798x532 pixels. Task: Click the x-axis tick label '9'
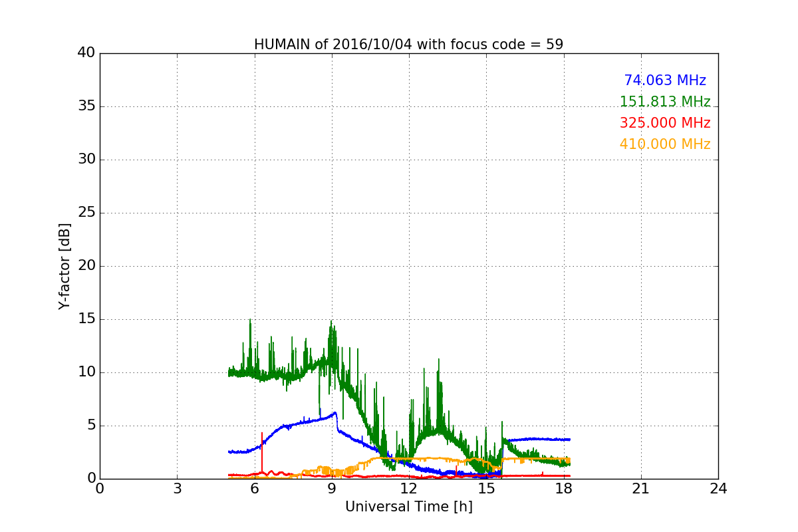point(332,489)
